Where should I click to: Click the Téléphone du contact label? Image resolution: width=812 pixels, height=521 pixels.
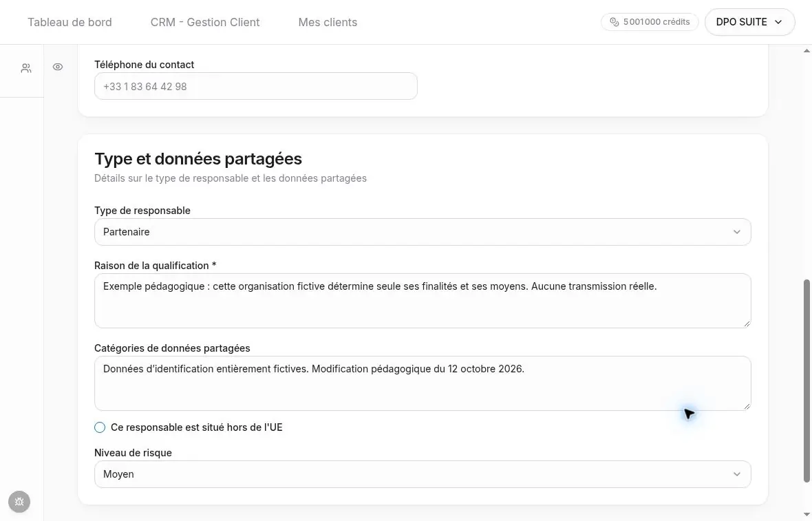tap(144, 65)
